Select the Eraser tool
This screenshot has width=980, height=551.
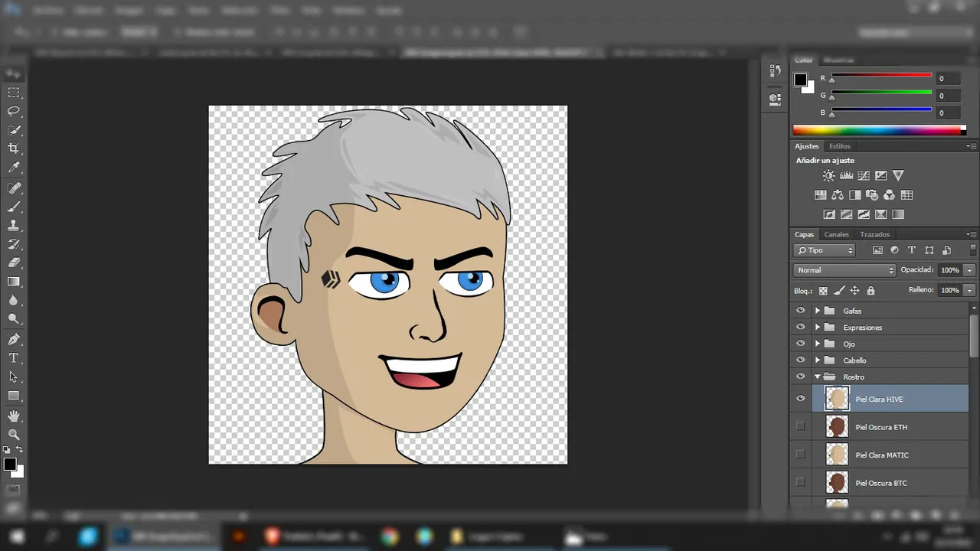coord(14,262)
